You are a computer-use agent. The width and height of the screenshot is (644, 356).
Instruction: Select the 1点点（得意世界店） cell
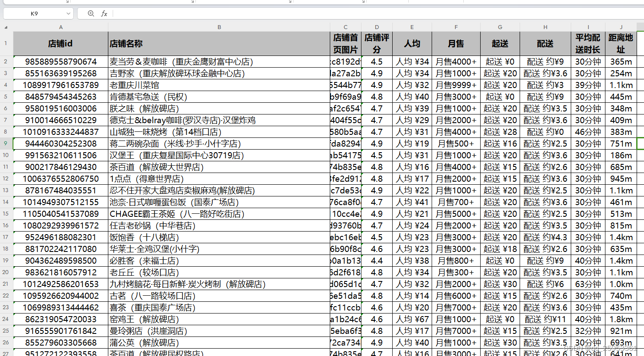(x=219, y=179)
